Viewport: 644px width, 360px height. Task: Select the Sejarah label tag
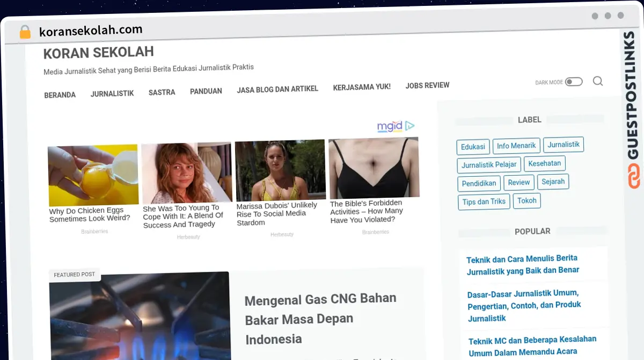click(553, 182)
